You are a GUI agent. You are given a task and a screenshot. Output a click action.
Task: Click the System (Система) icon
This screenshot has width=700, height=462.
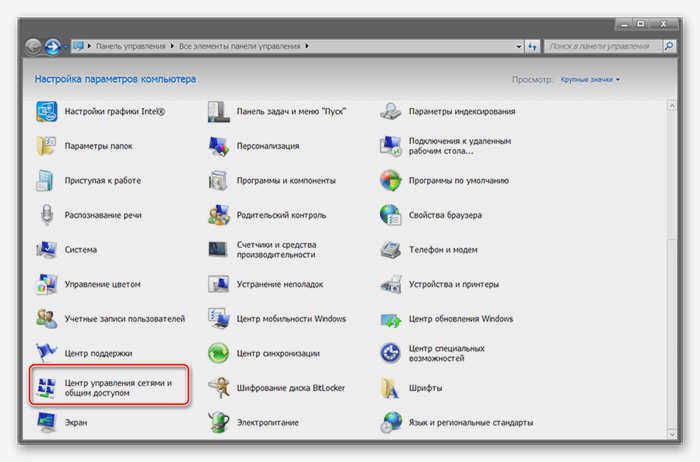(x=46, y=250)
